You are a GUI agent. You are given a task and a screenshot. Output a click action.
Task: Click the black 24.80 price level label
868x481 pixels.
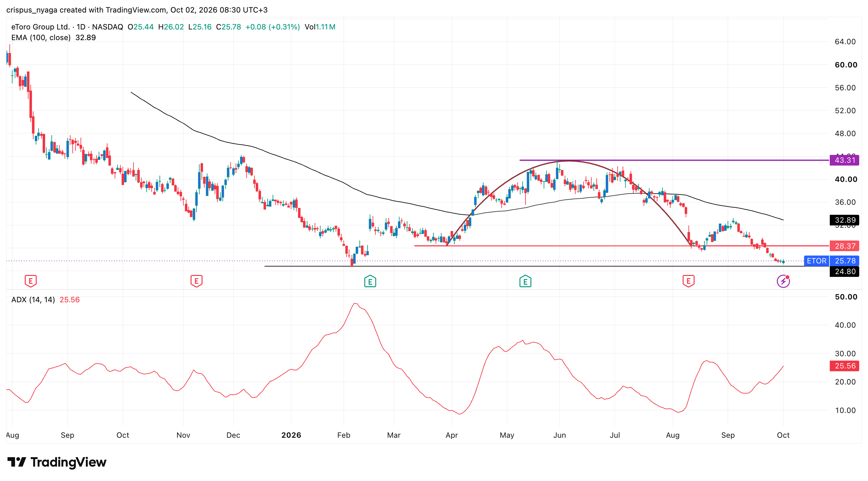tap(844, 271)
